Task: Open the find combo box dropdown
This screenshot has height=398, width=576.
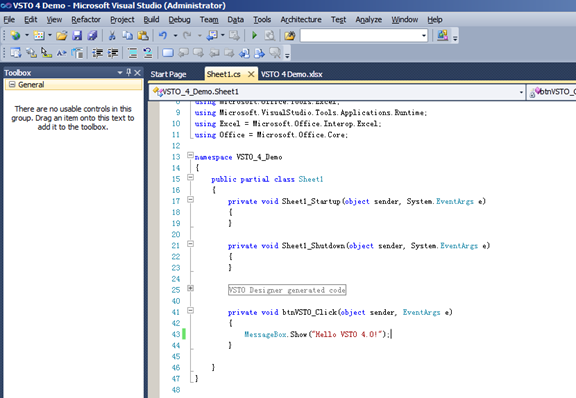Action: 424,36
